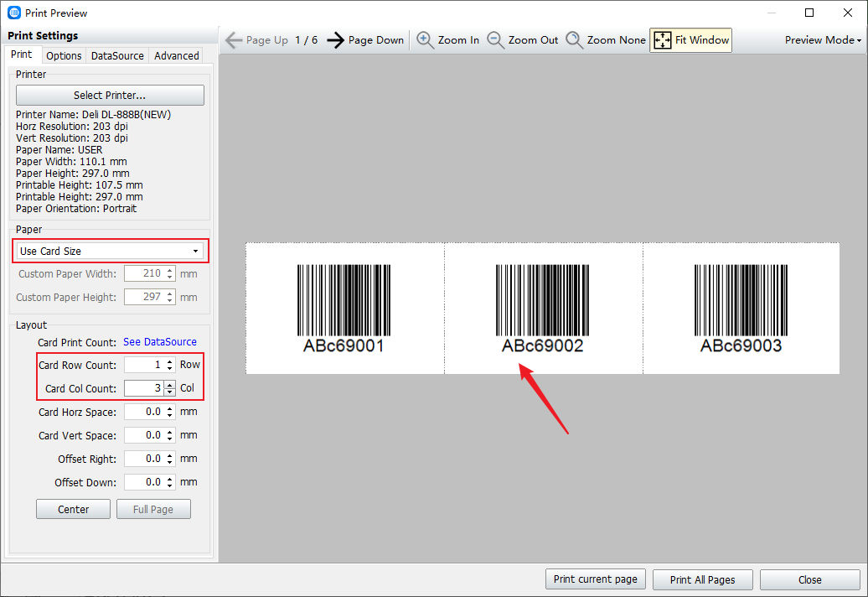Screen dimensions: 868x597
Task: Open the Preview Mode dropdown
Action: click(823, 40)
